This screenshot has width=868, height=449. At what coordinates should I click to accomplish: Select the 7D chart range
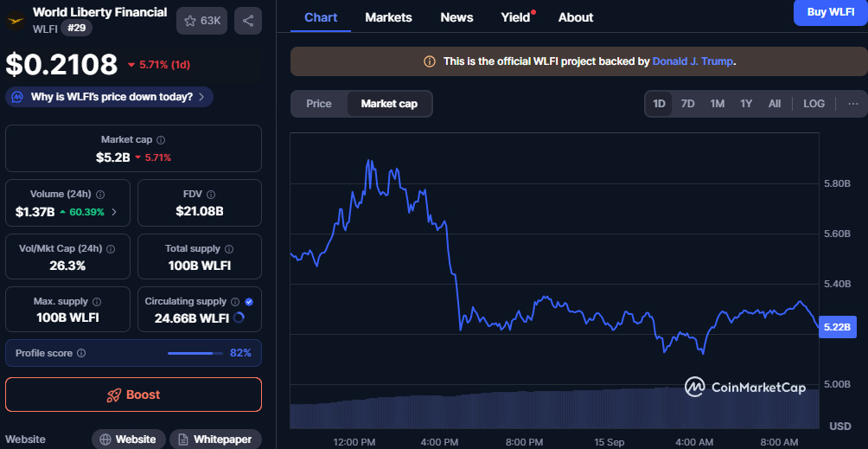pyautogui.click(x=687, y=104)
